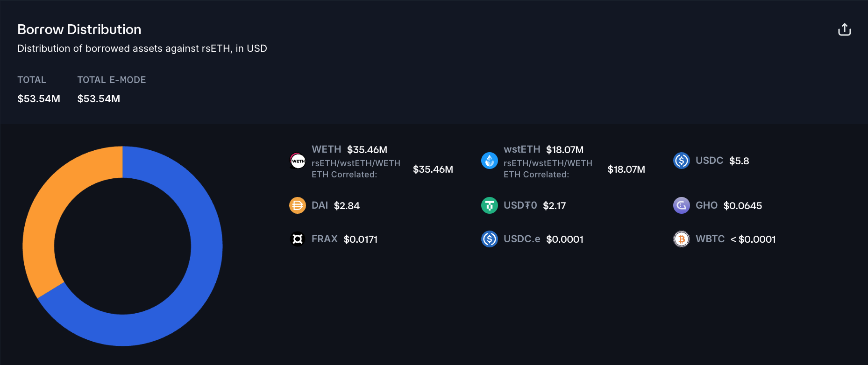This screenshot has height=365, width=868.
Task: Click the DAI token icon
Action: point(298,205)
